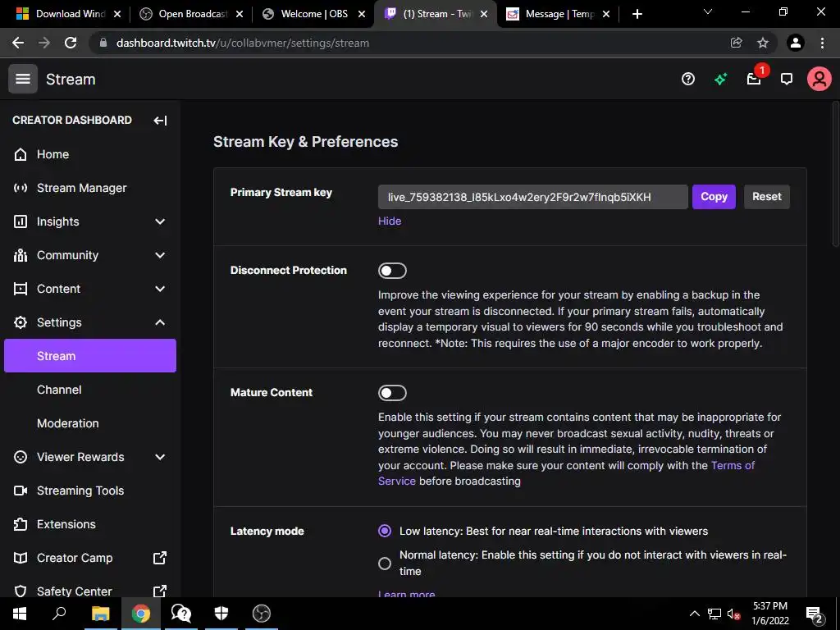Viewport: 840px width, 630px height.
Task: Open Creator Camp external link icon
Action: [160, 558]
